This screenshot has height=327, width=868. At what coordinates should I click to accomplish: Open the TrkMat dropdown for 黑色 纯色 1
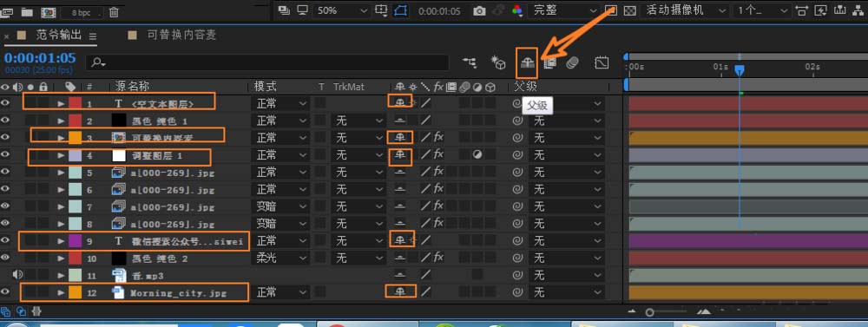click(x=358, y=120)
